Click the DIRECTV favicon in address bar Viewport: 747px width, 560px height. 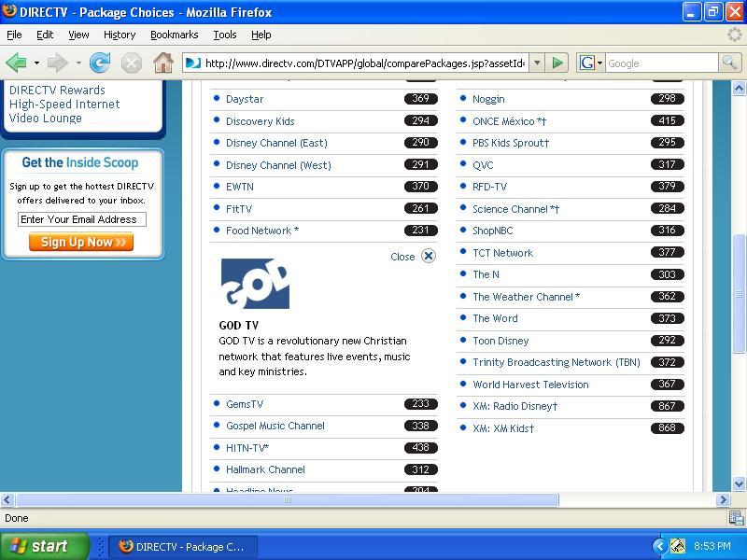pyautogui.click(x=193, y=63)
